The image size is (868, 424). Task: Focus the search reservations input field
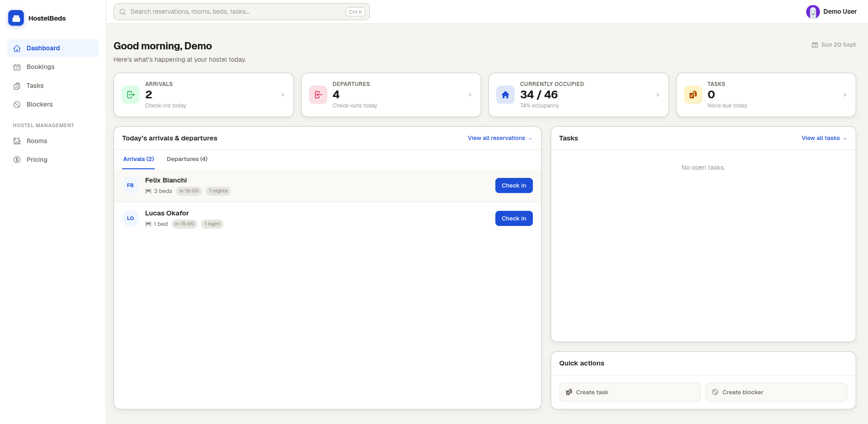pos(241,12)
